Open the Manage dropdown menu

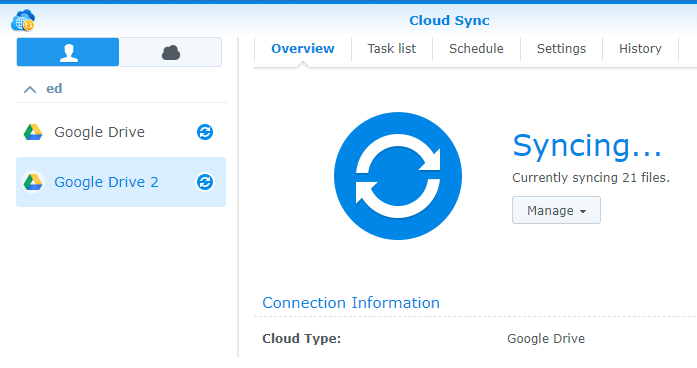[556, 210]
